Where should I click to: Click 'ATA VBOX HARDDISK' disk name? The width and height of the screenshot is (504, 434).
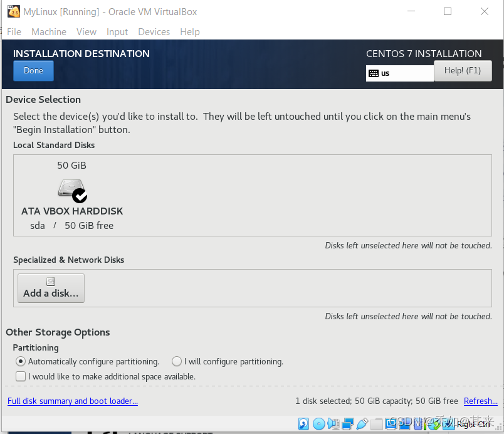pos(72,211)
